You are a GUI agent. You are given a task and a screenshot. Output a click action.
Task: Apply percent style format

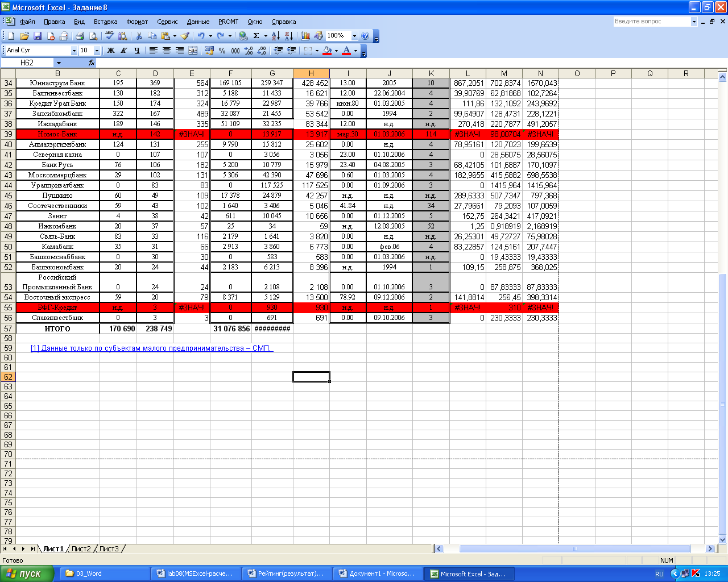click(x=222, y=51)
